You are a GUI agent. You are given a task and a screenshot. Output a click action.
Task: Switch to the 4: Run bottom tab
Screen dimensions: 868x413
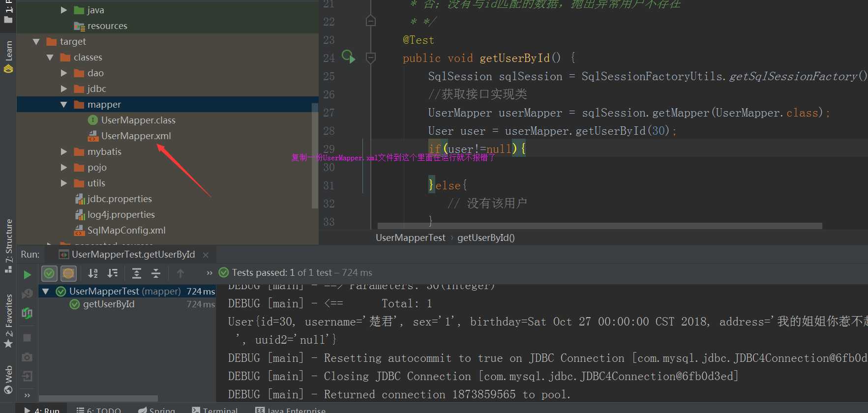(42, 410)
